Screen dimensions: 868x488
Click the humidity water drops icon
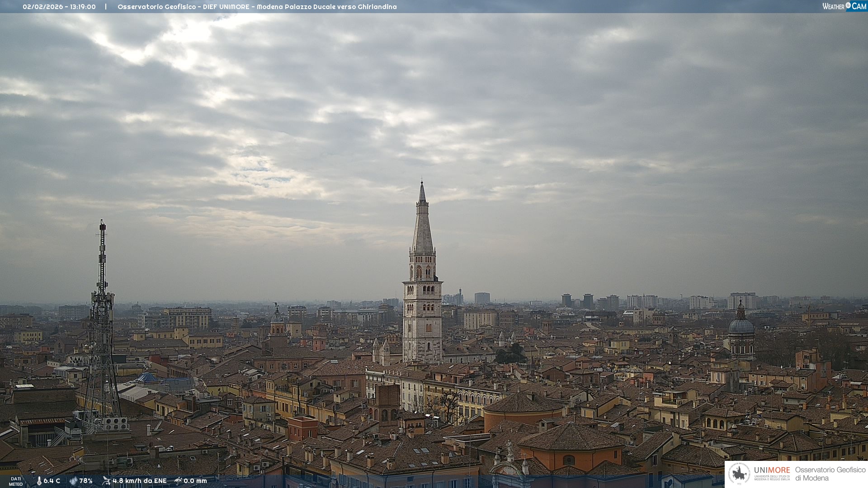pos(73,481)
